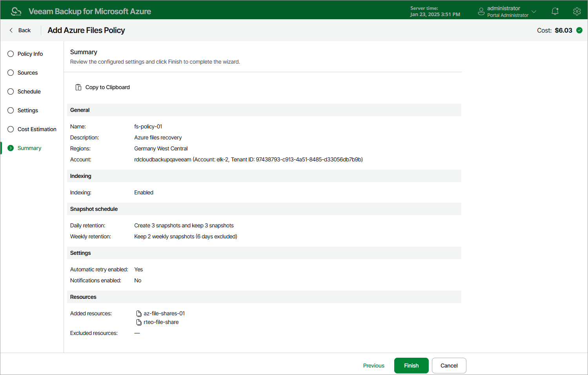Click the cost amount $6.03
The width and height of the screenshot is (588, 375).
[564, 30]
